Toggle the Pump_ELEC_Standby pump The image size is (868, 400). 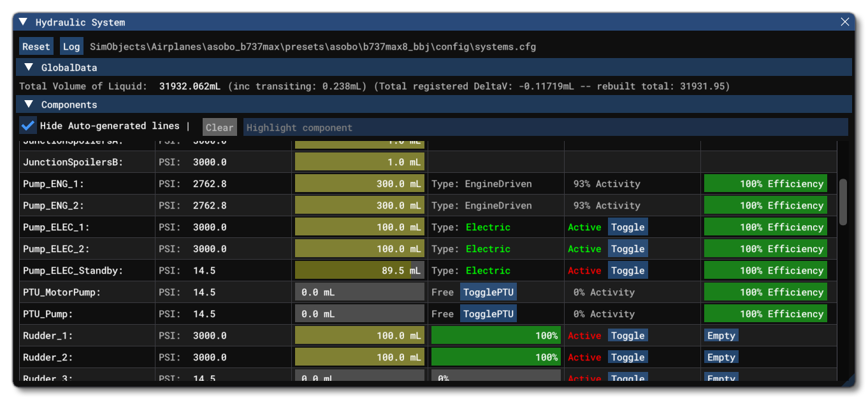click(628, 270)
